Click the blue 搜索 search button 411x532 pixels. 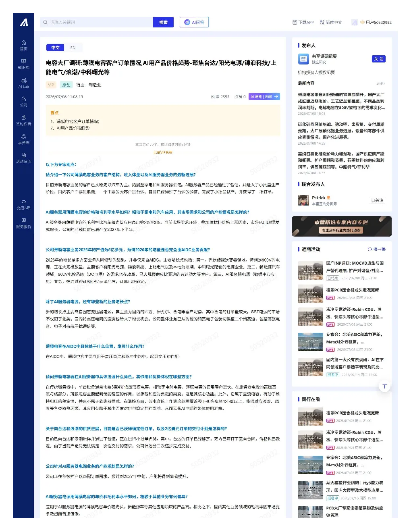(163, 22)
